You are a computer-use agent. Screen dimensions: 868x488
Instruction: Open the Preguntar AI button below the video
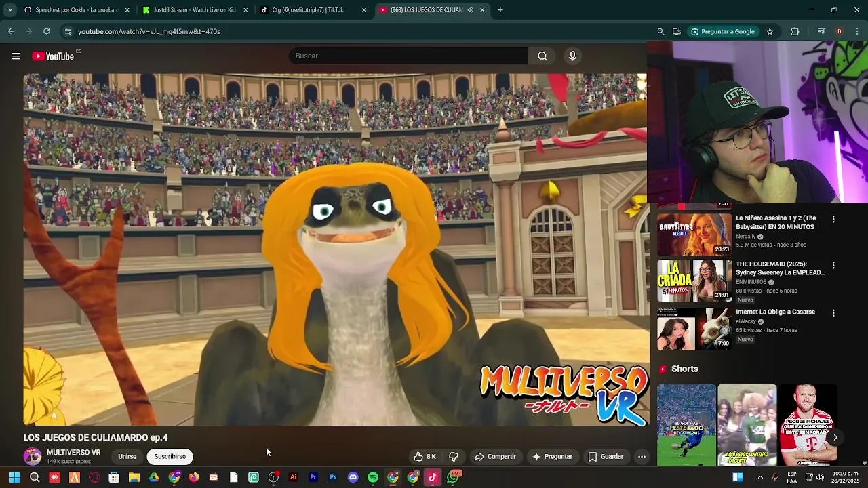pyautogui.click(x=553, y=457)
